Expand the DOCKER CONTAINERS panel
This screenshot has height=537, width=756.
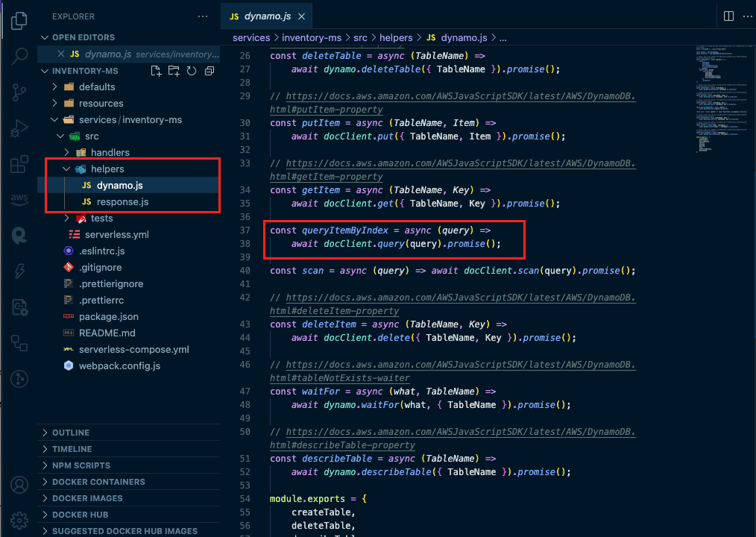coord(129,482)
